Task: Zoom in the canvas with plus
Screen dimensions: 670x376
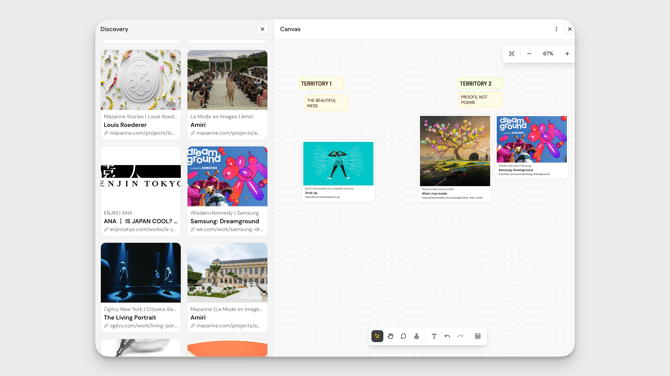Action: point(567,54)
